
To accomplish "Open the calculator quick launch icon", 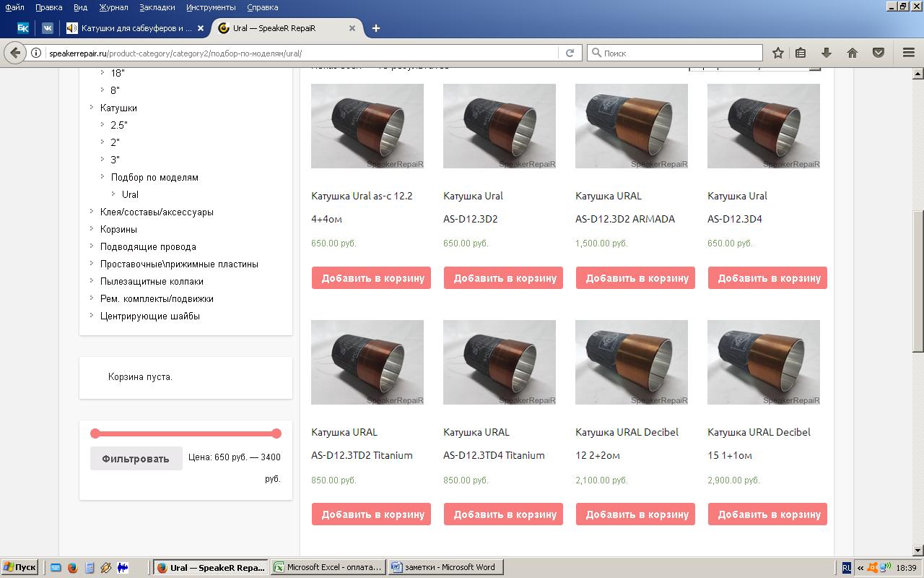I will [x=90, y=568].
